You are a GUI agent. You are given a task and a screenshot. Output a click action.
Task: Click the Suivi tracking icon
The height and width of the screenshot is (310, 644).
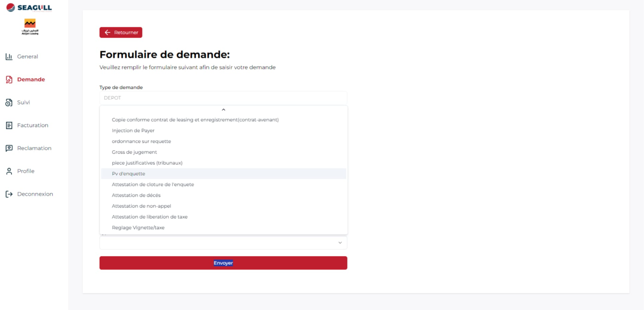tap(9, 103)
